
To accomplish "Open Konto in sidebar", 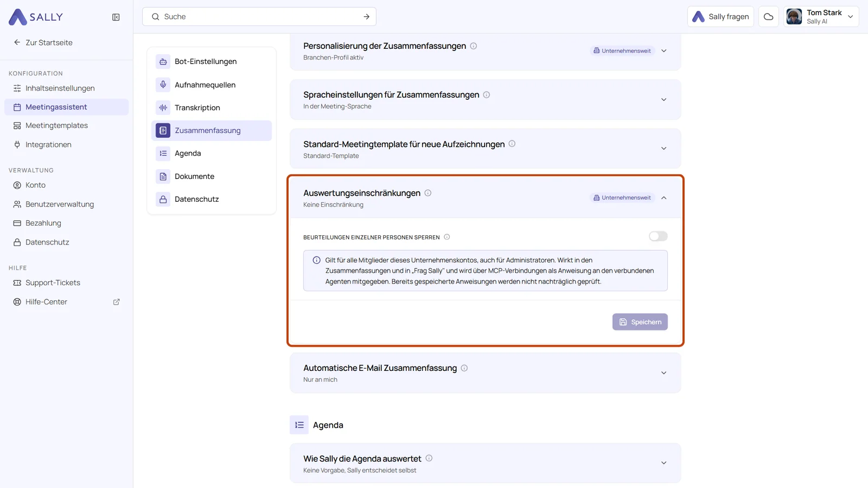I will [x=66, y=185].
